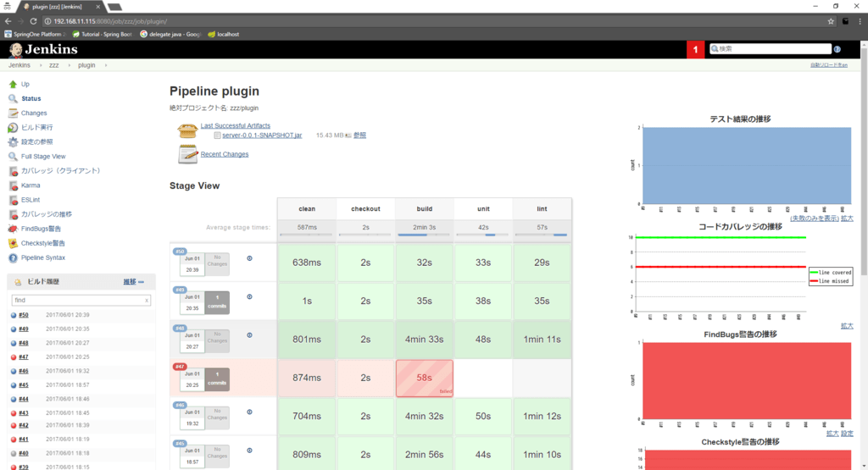
Task: Expand breadcrumb arrow after Jenkins
Action: [x=38, y=64]
